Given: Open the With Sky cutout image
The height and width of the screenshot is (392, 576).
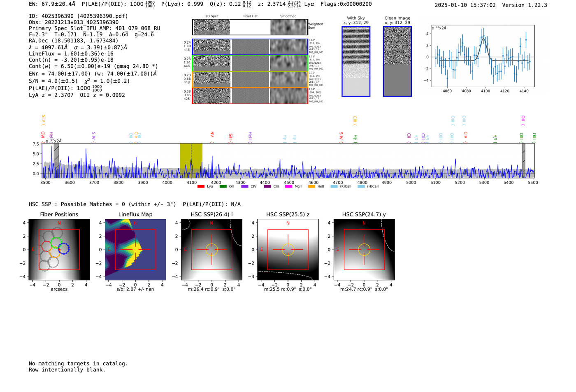Looking at the screenshot, I should (x=356, y=61).
